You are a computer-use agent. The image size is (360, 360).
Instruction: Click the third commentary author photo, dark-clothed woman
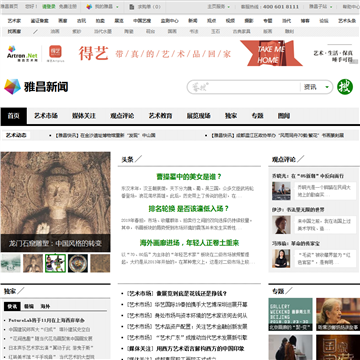281,258
